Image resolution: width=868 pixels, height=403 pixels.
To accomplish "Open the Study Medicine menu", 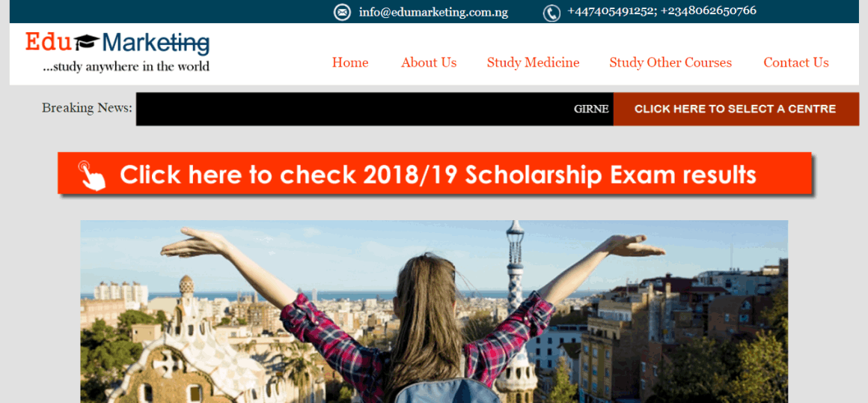I will pos(533,63).
